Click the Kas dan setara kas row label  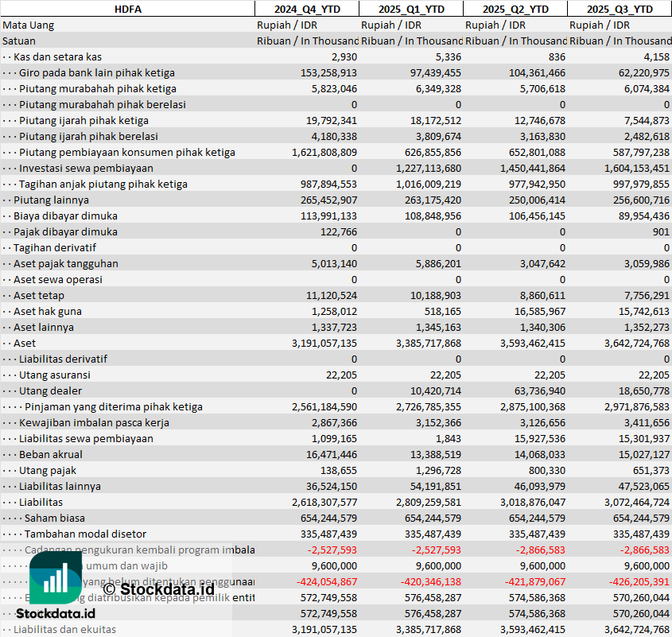pyautogui.click(x=57, y=56)
